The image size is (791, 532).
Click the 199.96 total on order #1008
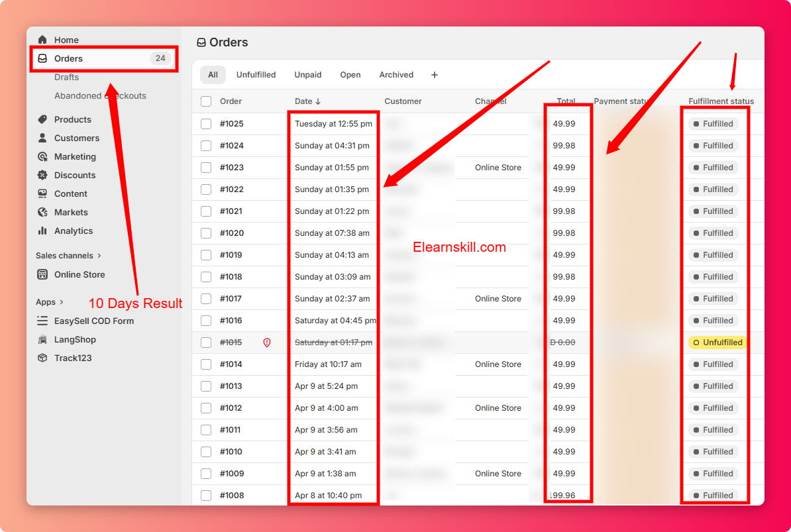[562, 495]
